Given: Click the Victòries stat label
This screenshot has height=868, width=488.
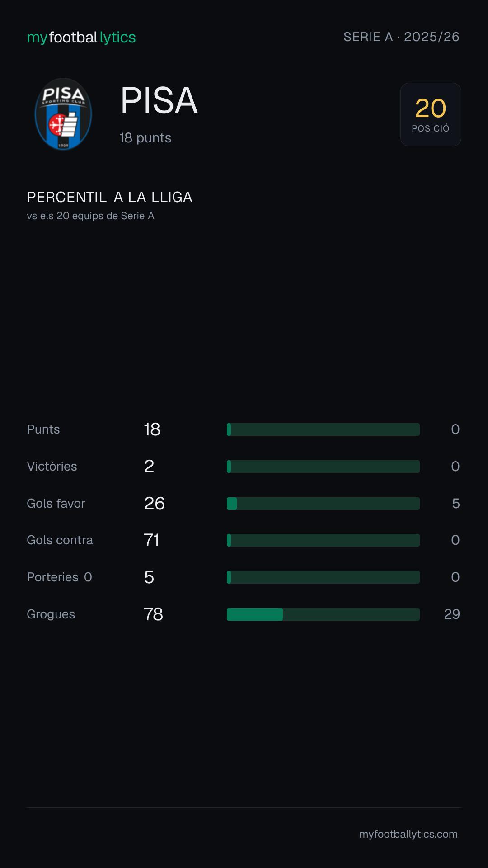Looking at the screenshot, I should coord(52,467).
